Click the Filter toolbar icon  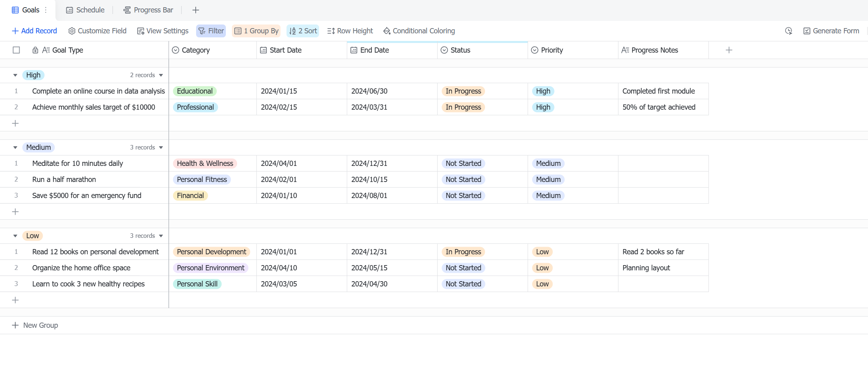click(202, 31)
